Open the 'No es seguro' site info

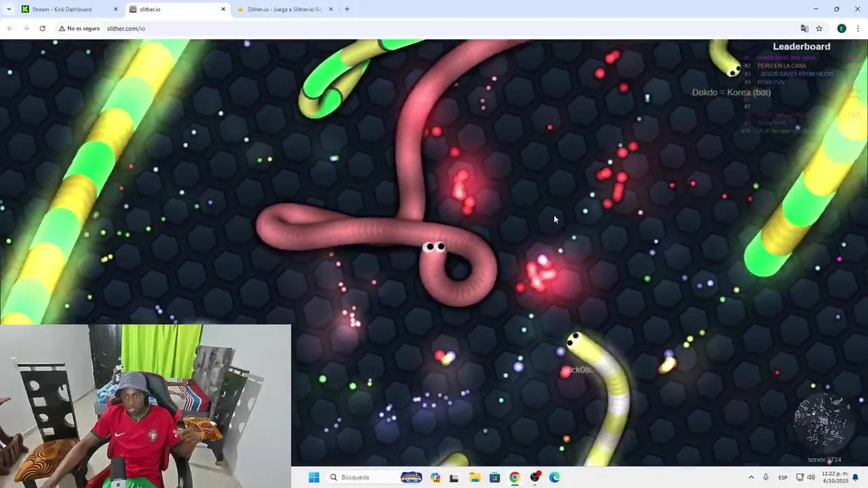pos(79,28)
